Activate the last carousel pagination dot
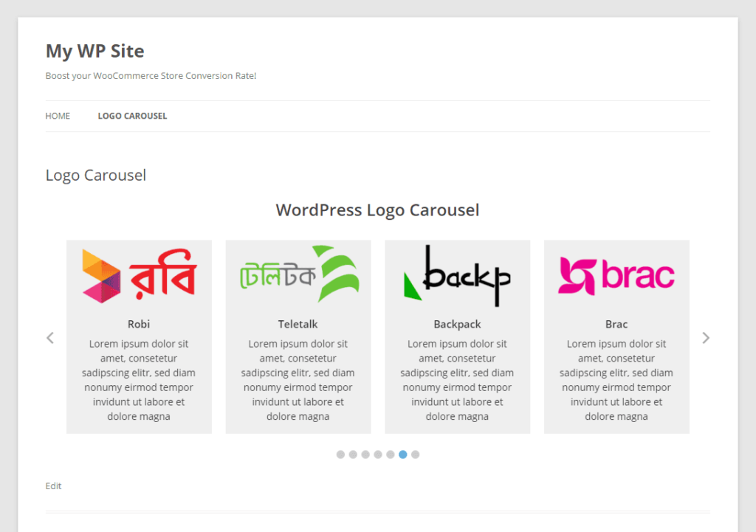 (415, 455)
